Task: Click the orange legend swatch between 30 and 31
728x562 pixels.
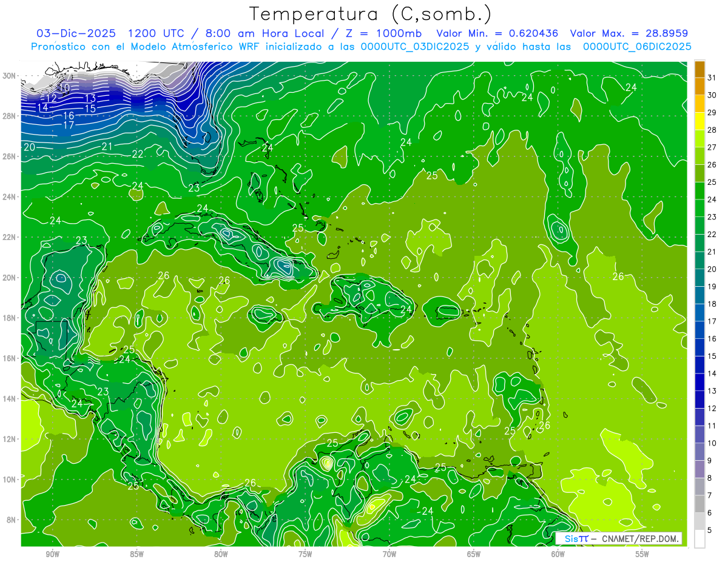Action: click(700, 87)
